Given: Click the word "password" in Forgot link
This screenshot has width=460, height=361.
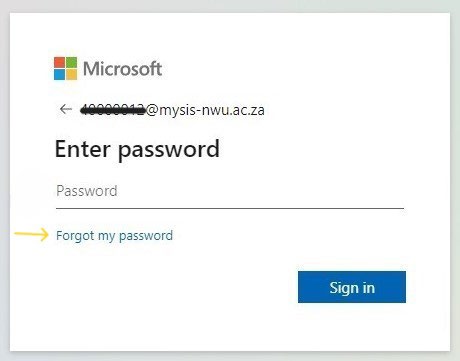Looking at the screenshot, I should [146, 236].
